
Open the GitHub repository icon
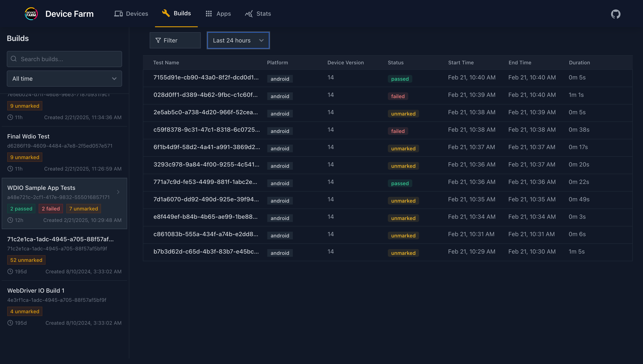click(616, 14)
